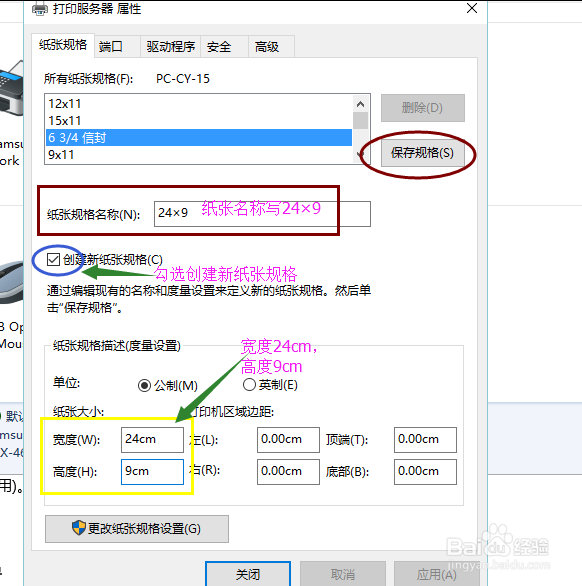Click the 宽度(W) input field

(152, 440)
